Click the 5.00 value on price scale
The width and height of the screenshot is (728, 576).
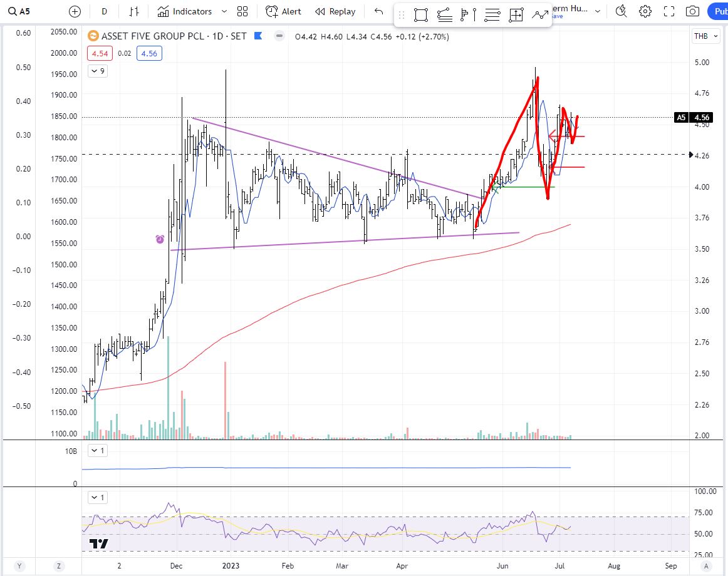coord(702,62)
